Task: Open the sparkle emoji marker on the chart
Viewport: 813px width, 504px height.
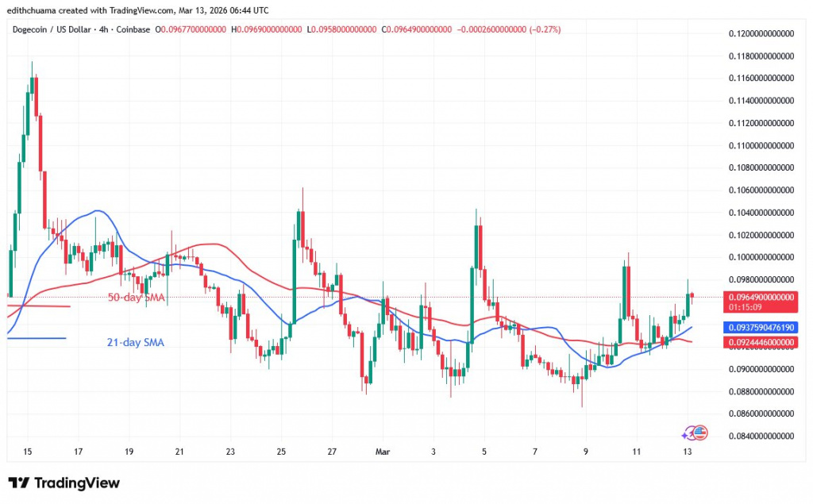Action: click(x=684, y=435)
